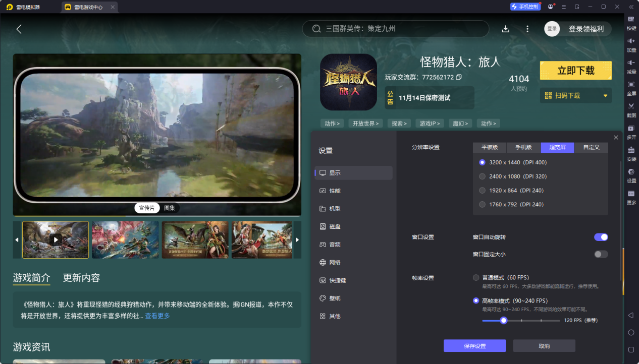Choose 普通模式 60 FPS radio button
The width and height of the screenshot is (639, 364).
(x=476, y=277)
